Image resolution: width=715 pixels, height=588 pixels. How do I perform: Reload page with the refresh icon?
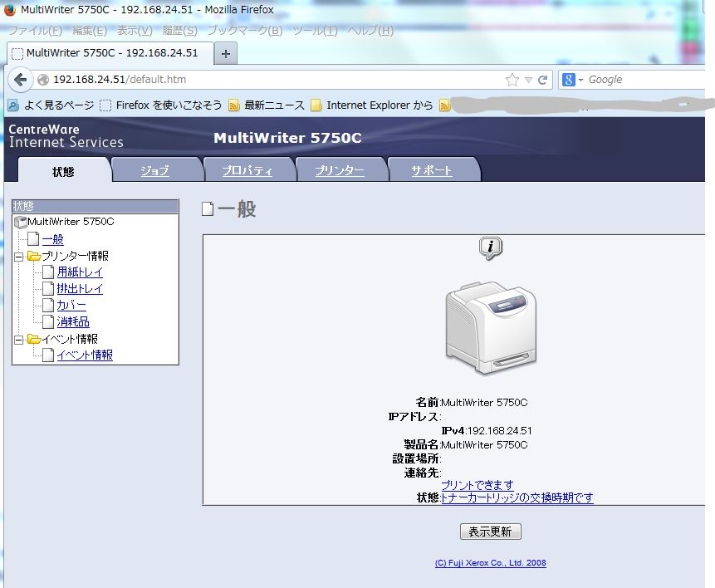(x=542, y=80)
